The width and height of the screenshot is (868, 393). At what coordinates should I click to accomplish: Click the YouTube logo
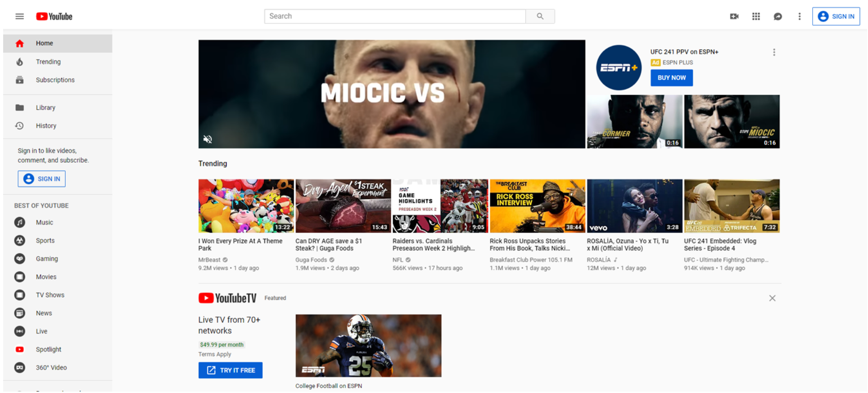click(x=54, y=17)
